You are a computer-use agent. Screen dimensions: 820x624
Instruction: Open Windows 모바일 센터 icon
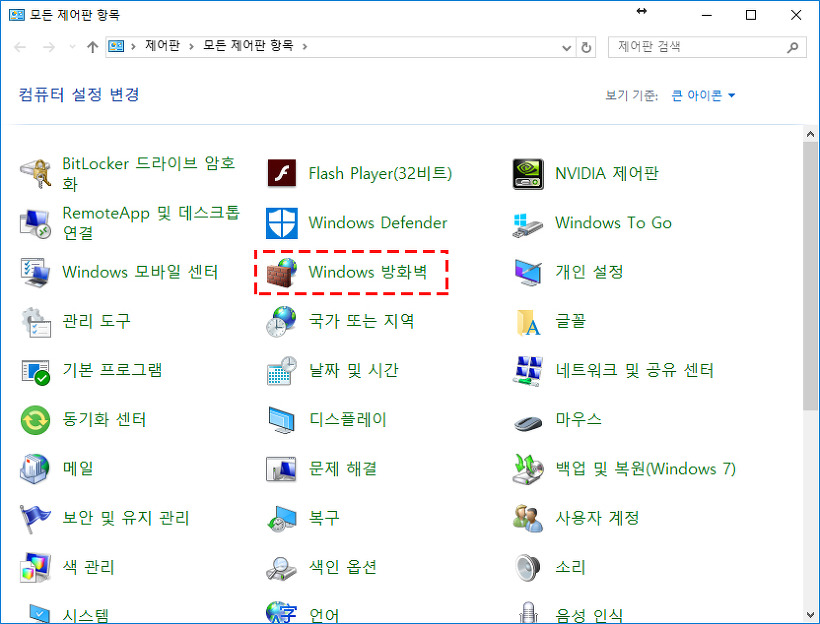36,272
